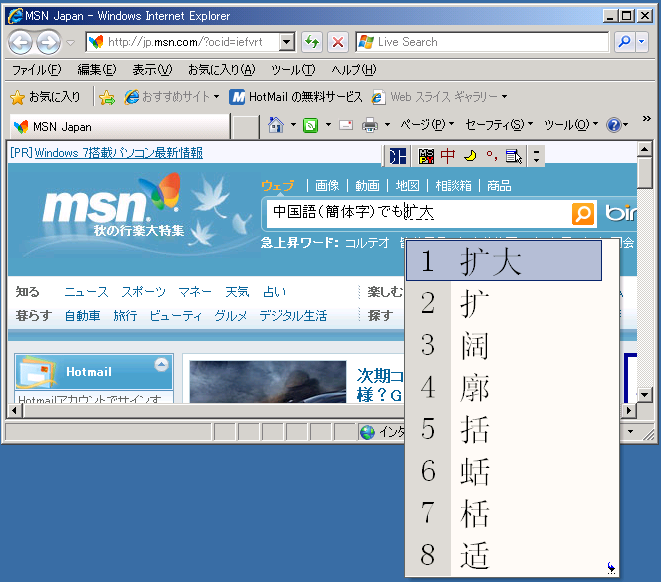The height and width of the screenshot is (582, 661).
Task: Click the MSPY input method icon
Action: point(426,156)
